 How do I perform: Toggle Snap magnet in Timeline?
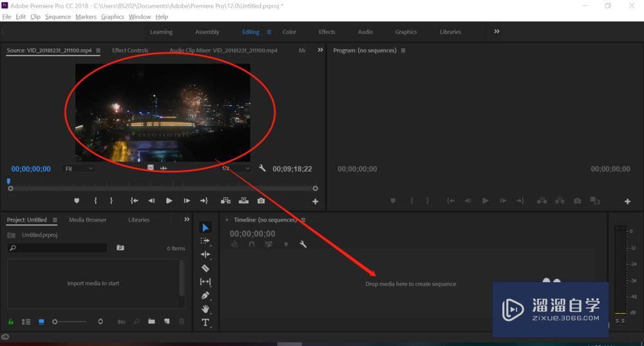coord(251,244)
